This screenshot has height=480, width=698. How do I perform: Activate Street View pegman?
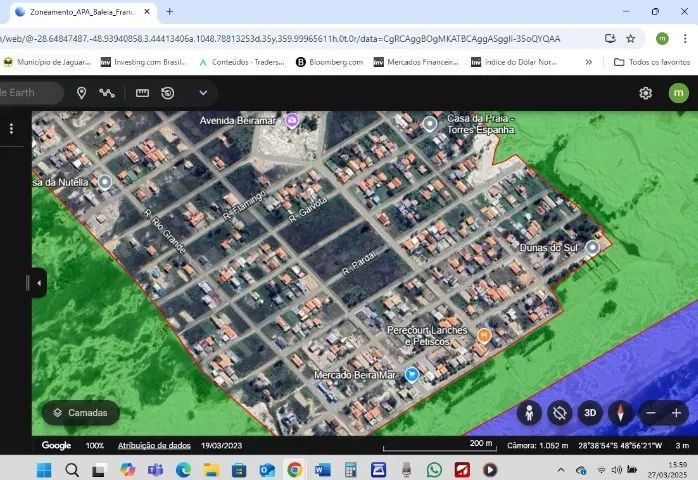[529, 413]
